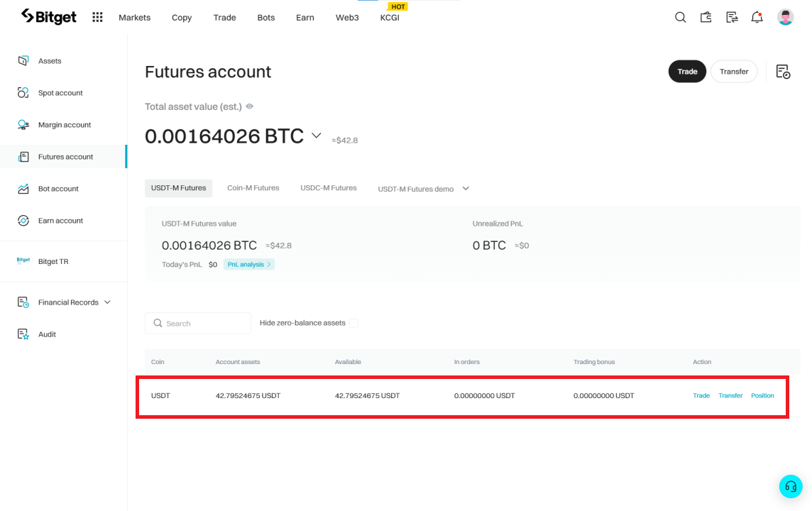Click the In orders column header
The image size is (812, 511).
467,362
